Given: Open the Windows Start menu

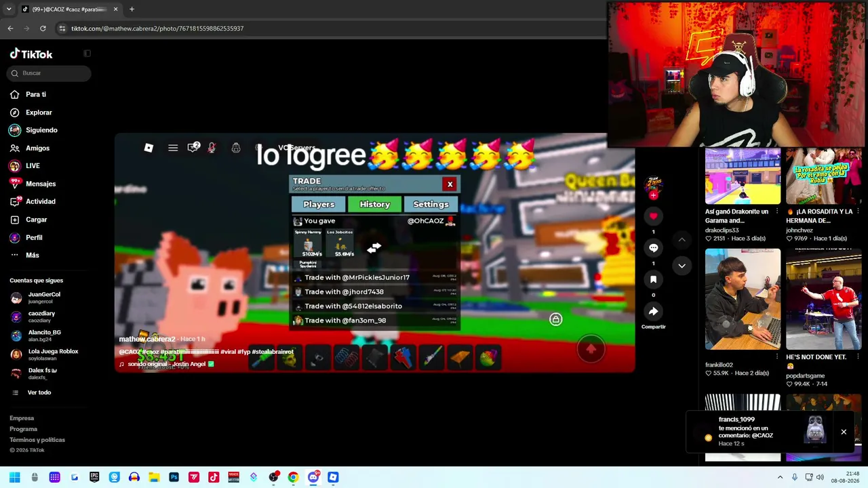Looking at the screenshot, I should [x=14, y=477].
